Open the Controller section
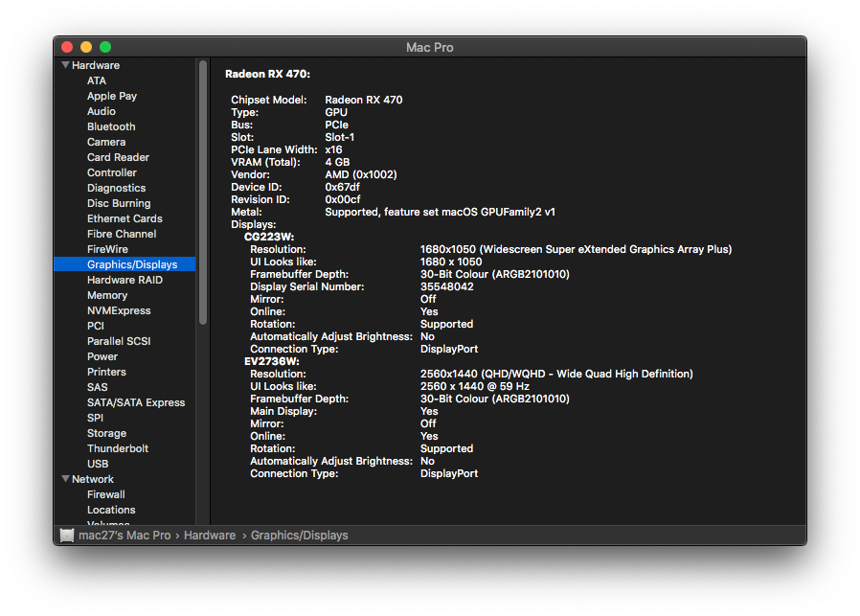The image size is (860, 616). pos(112,172)
